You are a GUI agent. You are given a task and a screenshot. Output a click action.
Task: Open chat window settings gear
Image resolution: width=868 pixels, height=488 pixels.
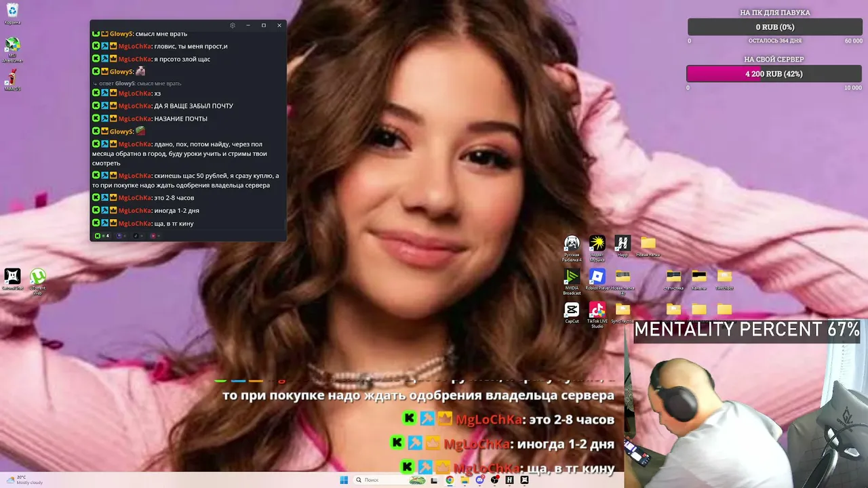(x=233, y=26)
